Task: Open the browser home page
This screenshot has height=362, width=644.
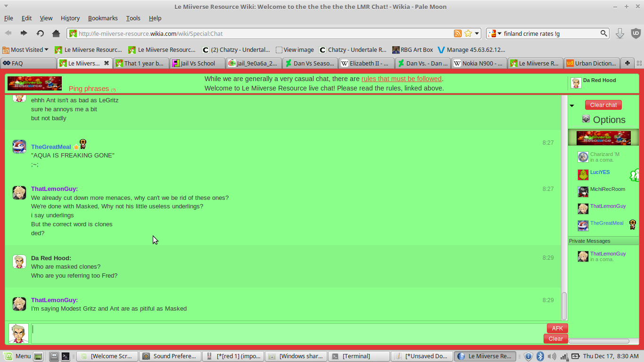Action: coord(56,33)
